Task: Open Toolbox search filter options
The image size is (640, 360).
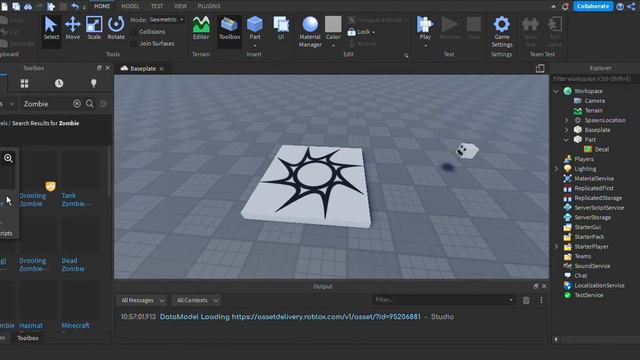Action: (104, 104)
